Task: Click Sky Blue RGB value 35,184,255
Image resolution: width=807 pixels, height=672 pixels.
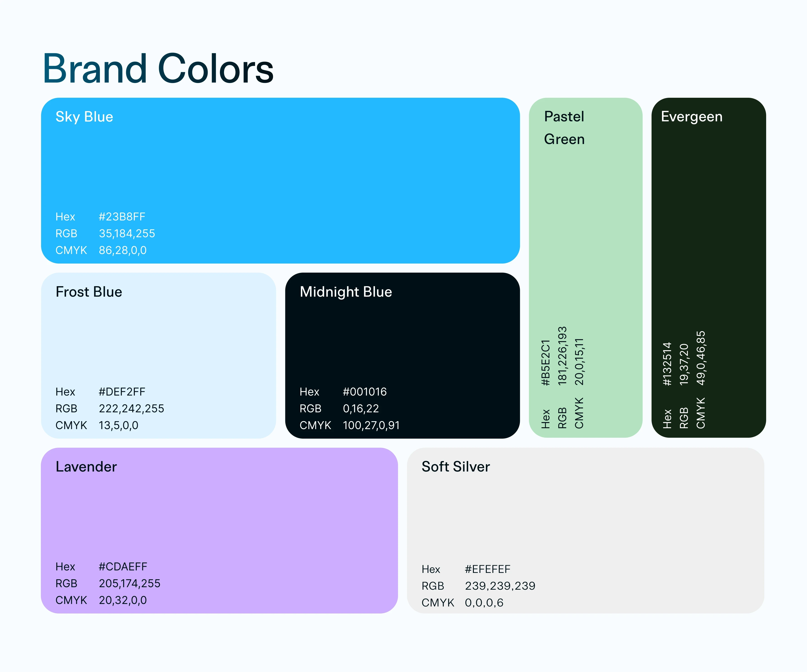Action: [127, 233]
